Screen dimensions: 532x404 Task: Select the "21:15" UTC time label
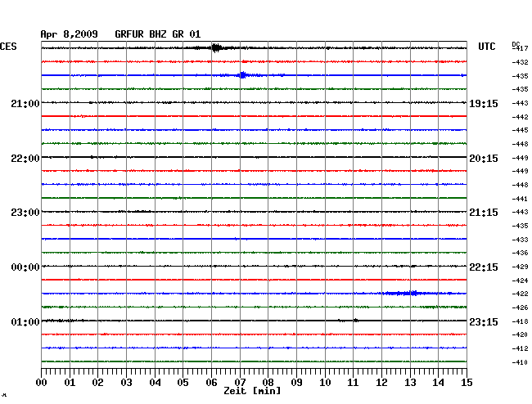[x=484, y=213]
